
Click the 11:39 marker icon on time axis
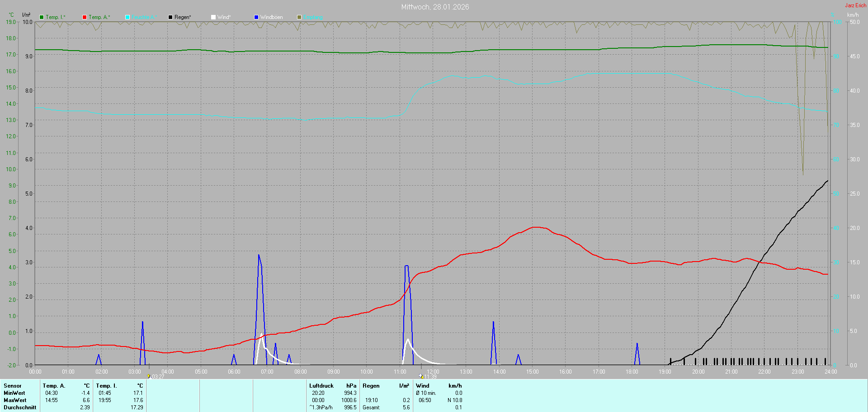coord(421,376)
